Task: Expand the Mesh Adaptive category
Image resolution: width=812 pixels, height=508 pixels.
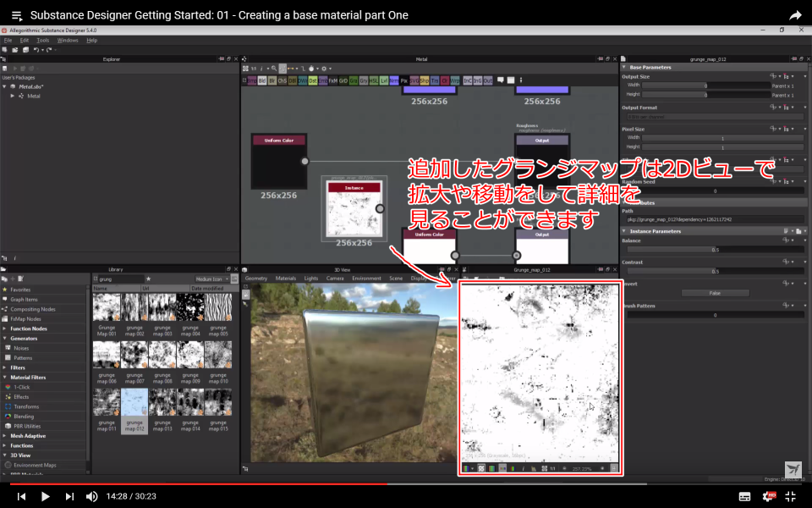Action: pos(5,436)
